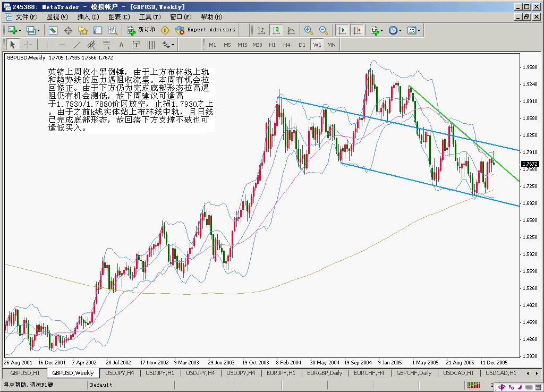Toggle chart shift from right edge
The width and height of the screenshot is (544, 392).
357,30
